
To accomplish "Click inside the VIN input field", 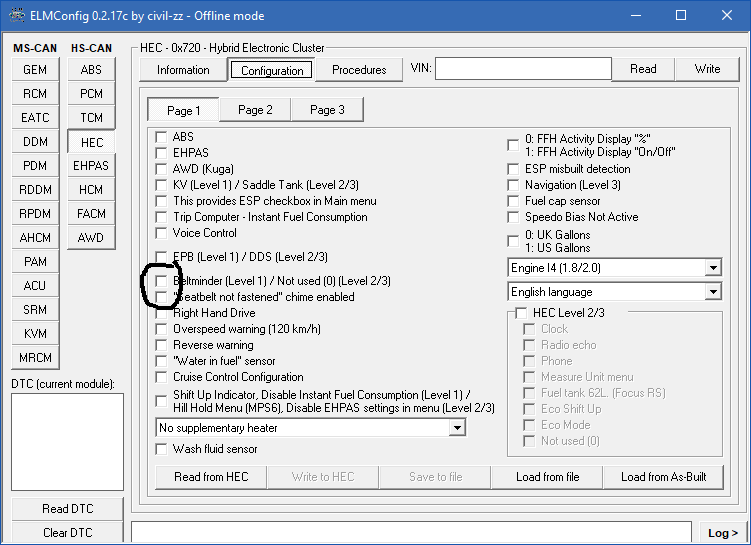I will (522, 69).
